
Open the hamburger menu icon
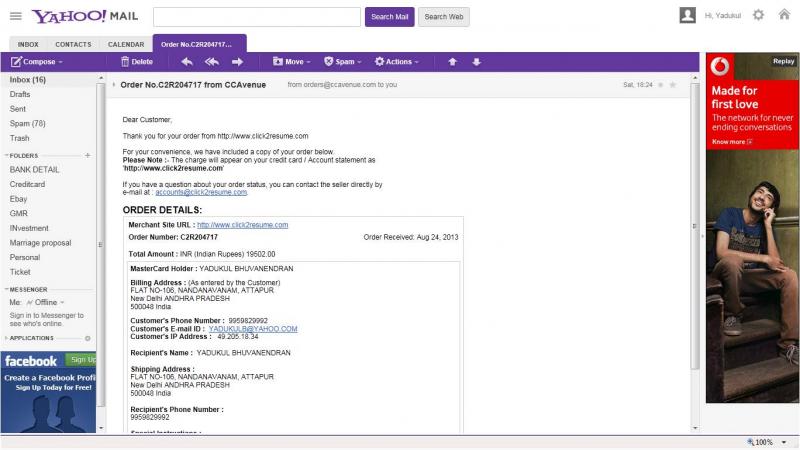[16, 16]
